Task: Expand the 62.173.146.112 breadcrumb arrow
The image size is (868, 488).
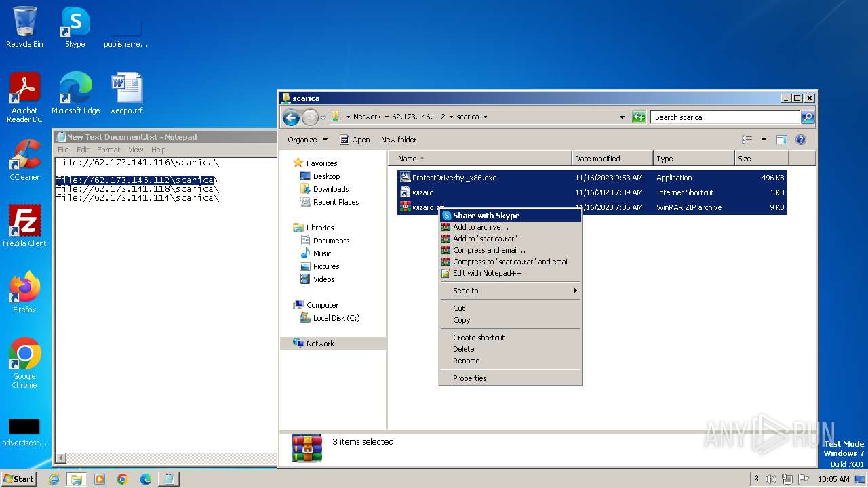Action: (451, 117)
